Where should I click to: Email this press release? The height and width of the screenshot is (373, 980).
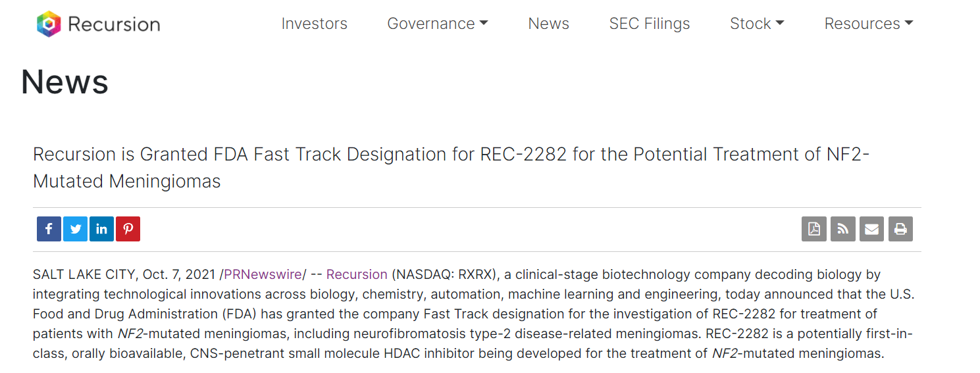(x=872, y=229)
